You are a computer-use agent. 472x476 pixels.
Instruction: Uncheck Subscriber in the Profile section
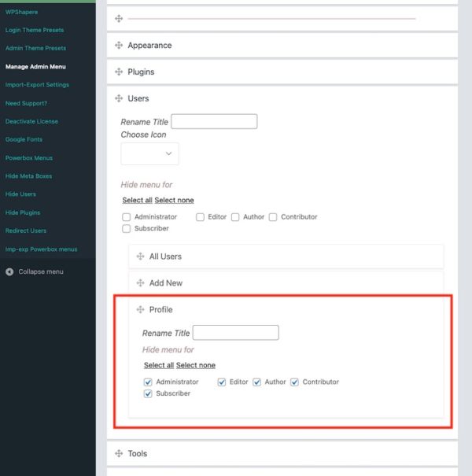pos(148,394)
